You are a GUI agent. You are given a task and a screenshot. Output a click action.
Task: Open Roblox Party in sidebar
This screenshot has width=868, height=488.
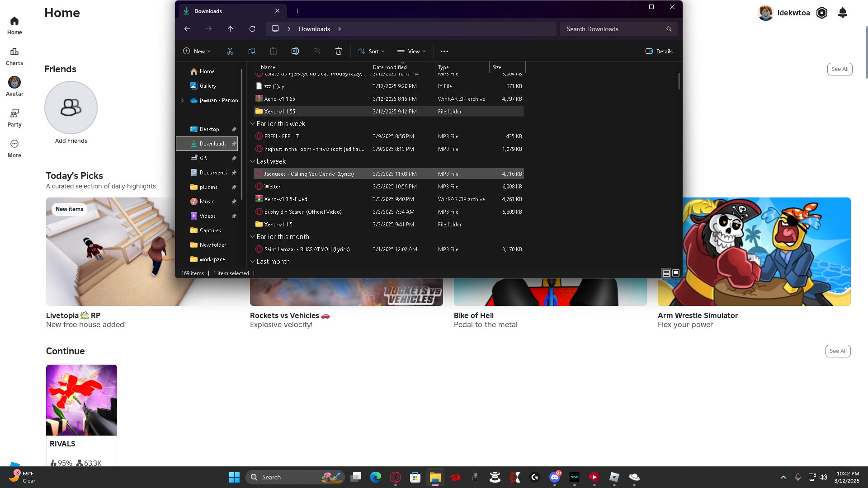[x=14, y=118]
